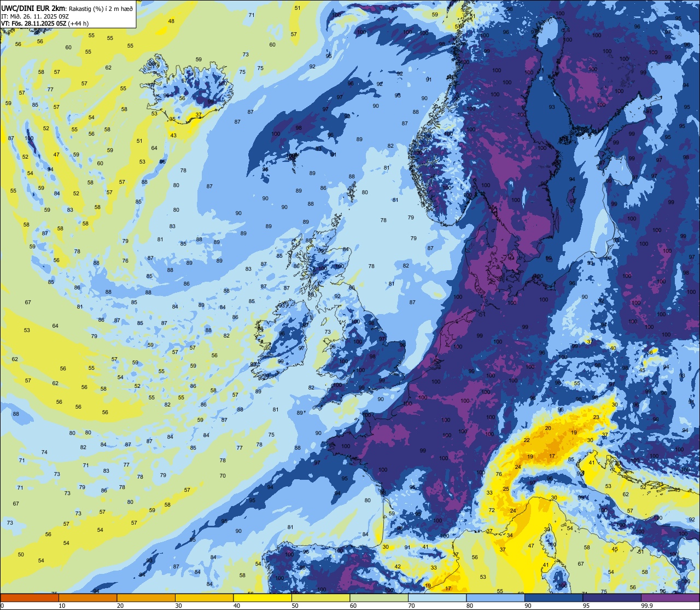This screenshot has width=700, height=610.
Task: Click legend scale label "30" under the colour bar
Action: tap(178, 606)
